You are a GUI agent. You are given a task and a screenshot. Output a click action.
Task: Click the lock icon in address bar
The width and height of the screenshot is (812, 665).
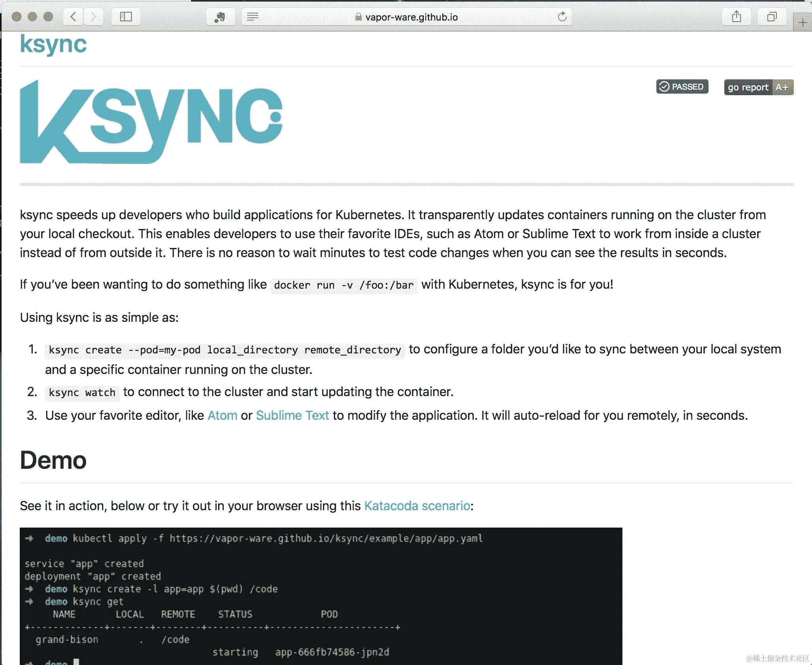tap(358, 17)
